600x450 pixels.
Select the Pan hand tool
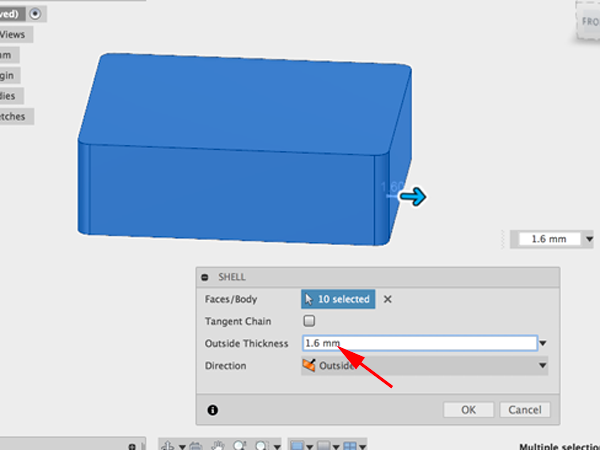tap(218, 446)
